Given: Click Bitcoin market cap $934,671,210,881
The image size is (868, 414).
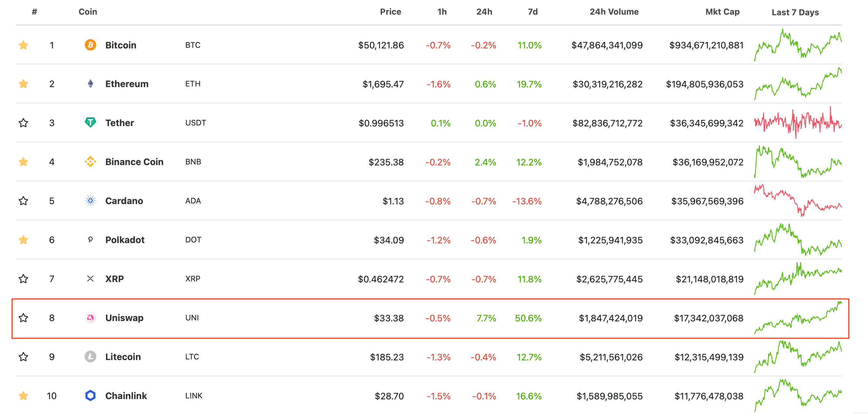Looking at the screenshot, I should pos(706,45).
